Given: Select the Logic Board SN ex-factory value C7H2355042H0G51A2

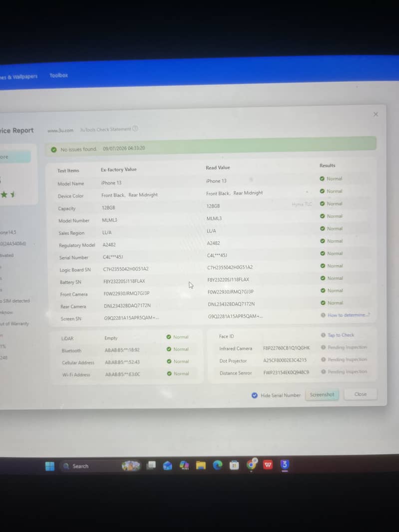Looking at the screenshot, I should [x=126, y=268].
